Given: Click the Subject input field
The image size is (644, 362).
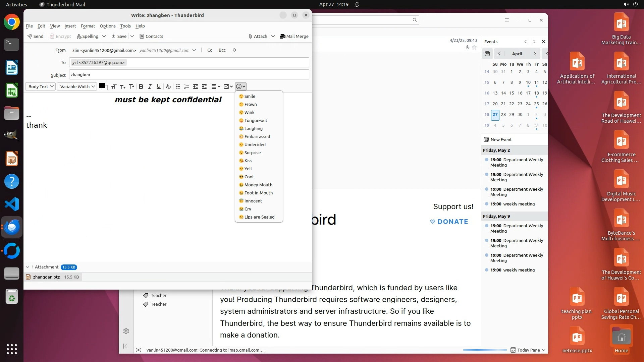Looking at the screenshot, I should [x=189, y=75].
